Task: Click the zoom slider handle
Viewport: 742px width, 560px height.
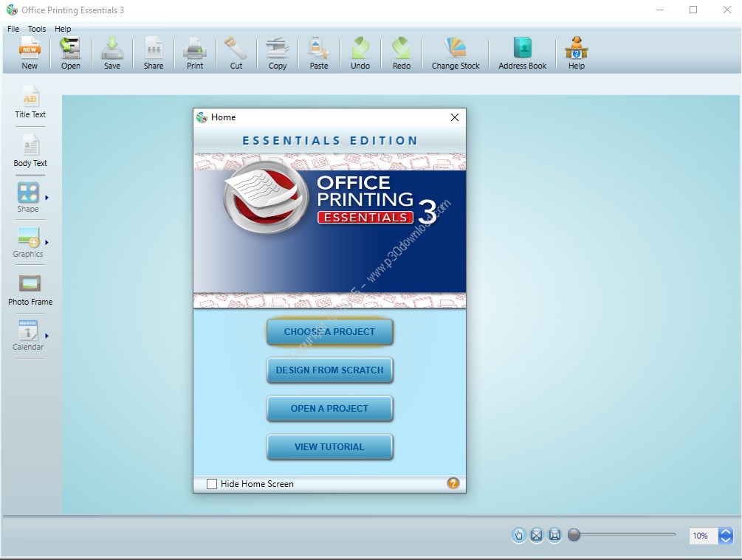Action: [x=574, y=535]
